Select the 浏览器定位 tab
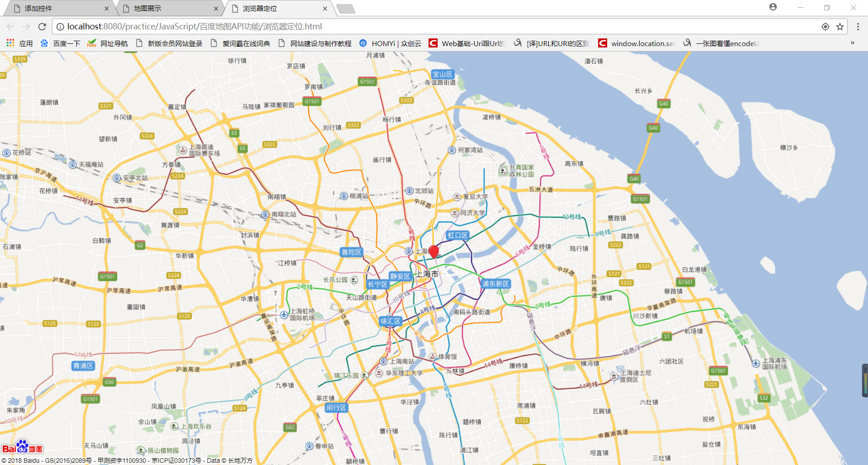Viewport: 868px width, 465px height. 279,9
